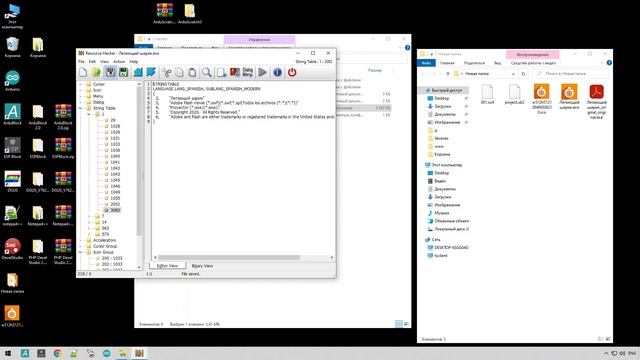Open Вид tab in right Explorer window
The height and width of the screenshot is (360, 640).
tap(497, 63)
